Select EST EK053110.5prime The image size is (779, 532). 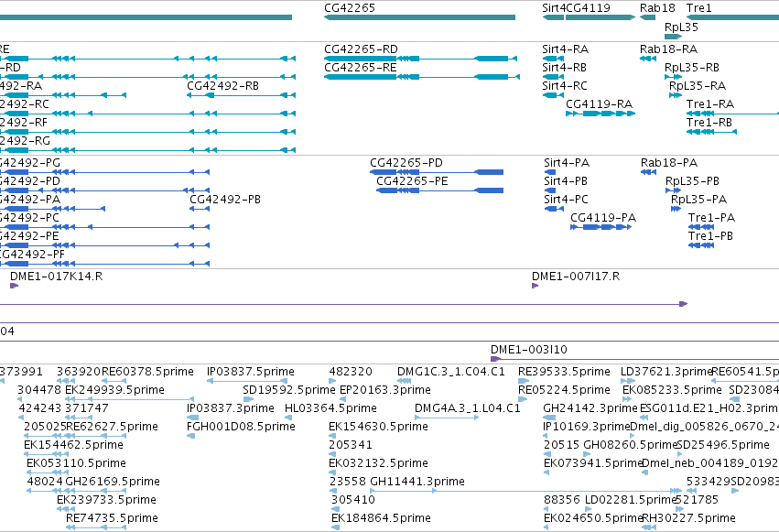pyautogui.click(x=48, y=472)
